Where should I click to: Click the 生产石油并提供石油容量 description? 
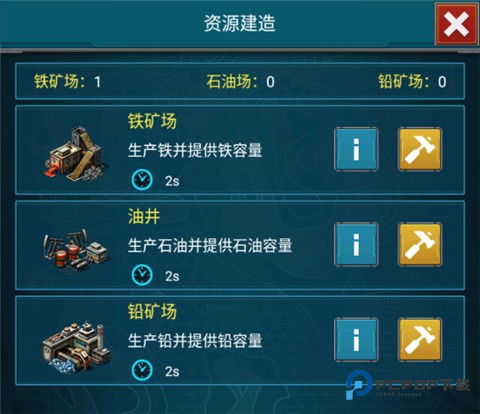210,246
